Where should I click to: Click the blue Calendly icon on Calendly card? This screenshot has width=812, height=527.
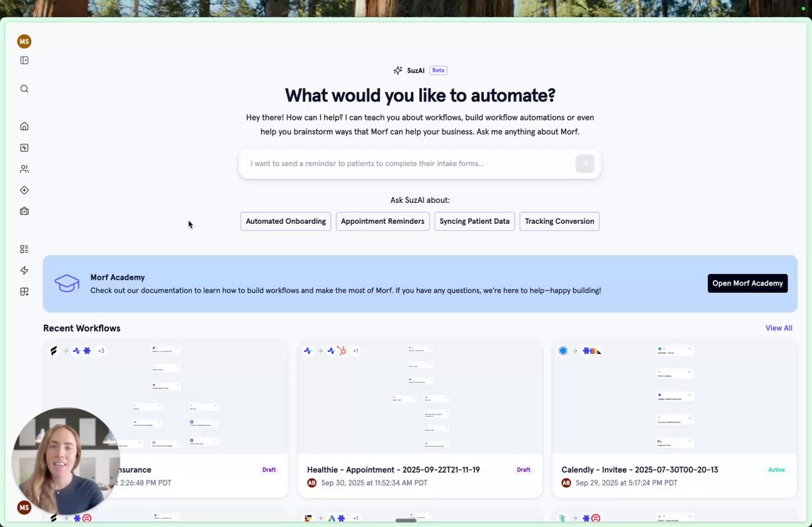click(563, 351)
